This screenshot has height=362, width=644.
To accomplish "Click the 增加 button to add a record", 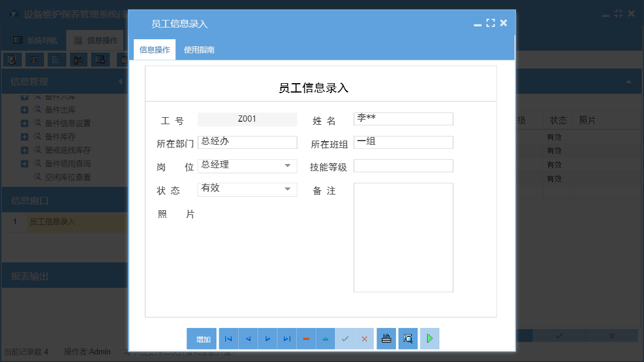I will (x=201, y=339).
